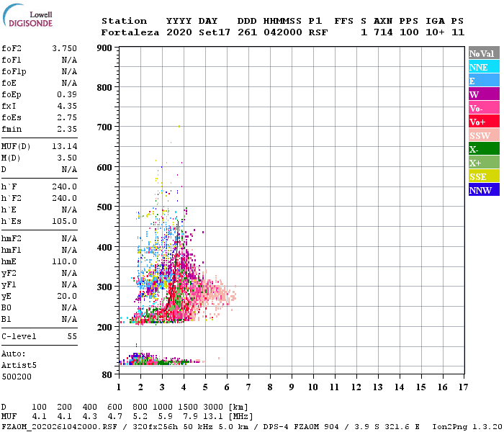
Task: Click the 3000 km distance entry
Action: pyautogui.click(x=213, y=408)
